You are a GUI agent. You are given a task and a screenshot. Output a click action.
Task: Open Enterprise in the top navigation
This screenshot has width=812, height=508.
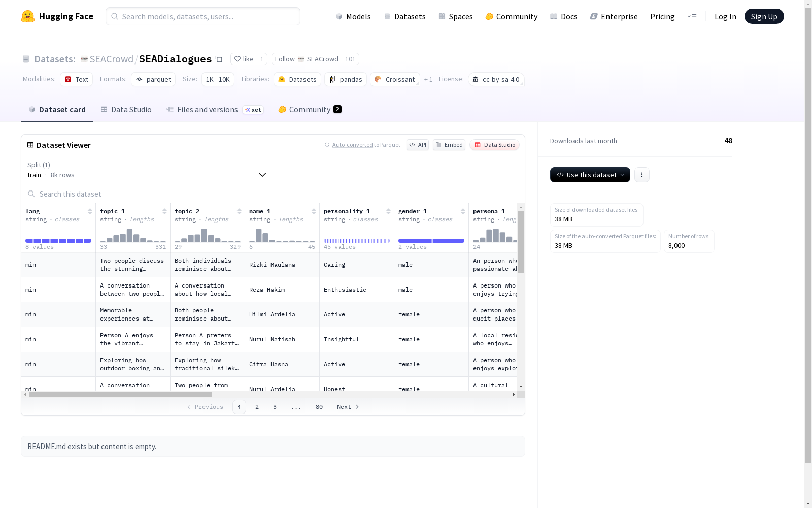[x=614, y=16]
